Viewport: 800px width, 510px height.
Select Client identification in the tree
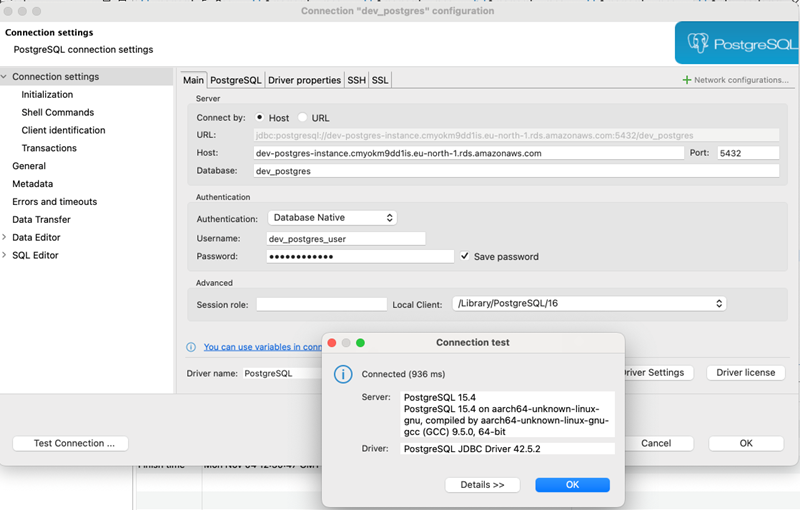(63, 130)
